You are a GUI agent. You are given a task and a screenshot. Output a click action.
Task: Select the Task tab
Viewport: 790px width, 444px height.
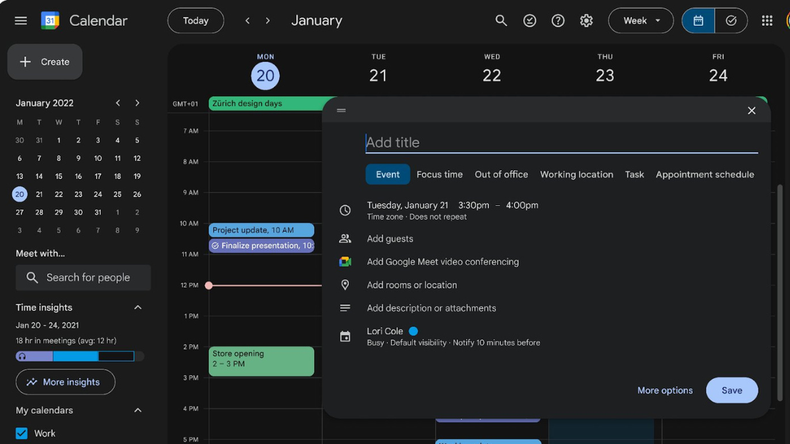[x=634, y=174]
